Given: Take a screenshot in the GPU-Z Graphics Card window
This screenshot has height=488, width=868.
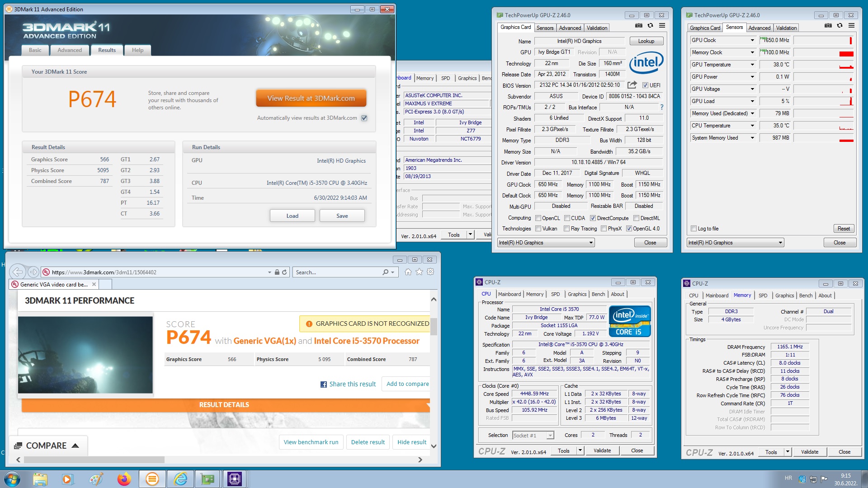Looking at the screenshot, I should (638, 25).
